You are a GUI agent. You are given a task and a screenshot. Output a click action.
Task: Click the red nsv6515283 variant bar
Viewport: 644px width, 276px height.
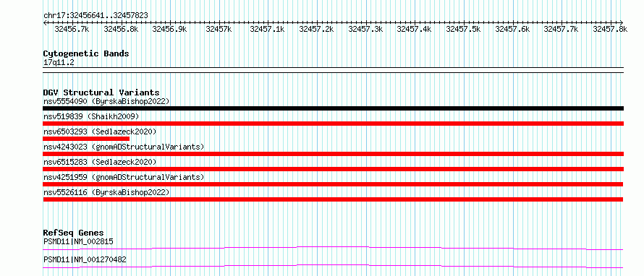point(333,169)
